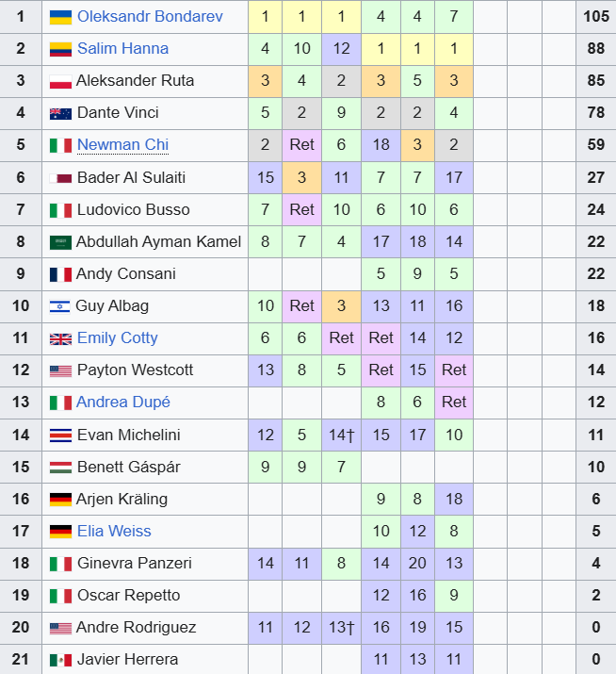Click Bondarev's 105 points total cell

point(595,16)
